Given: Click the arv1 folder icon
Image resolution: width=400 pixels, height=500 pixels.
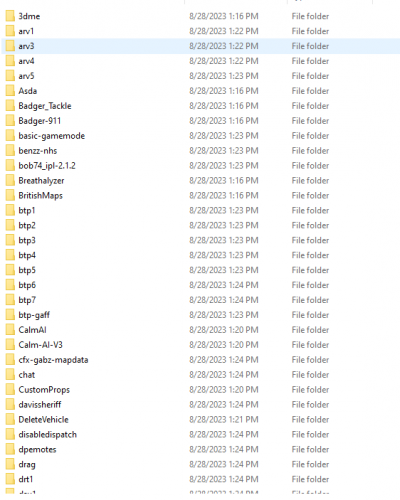Looking at the screenshot, I should tap(10, 31).
